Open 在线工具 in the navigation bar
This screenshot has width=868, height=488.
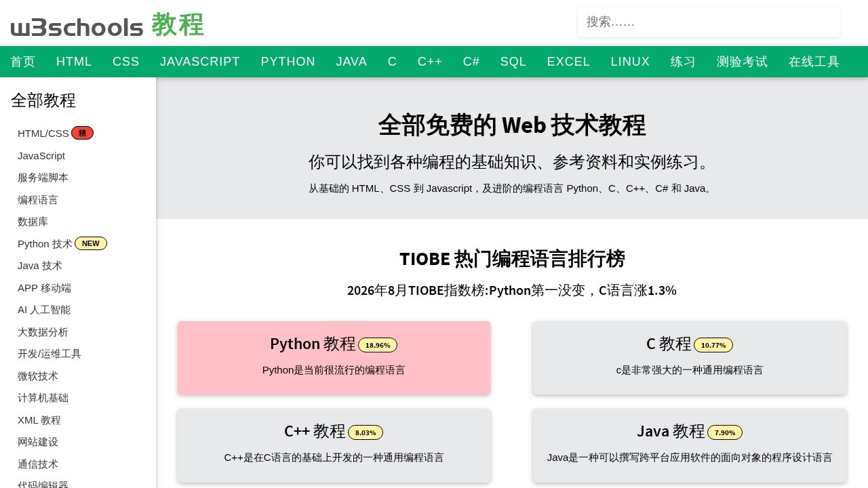pyautogui.click(x=814, y=62)
